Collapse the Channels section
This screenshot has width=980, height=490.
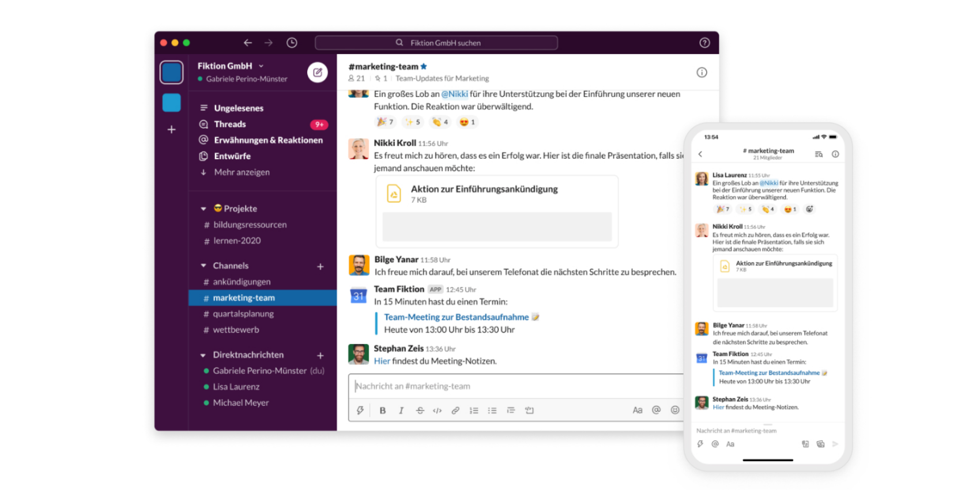coord(203,266)
